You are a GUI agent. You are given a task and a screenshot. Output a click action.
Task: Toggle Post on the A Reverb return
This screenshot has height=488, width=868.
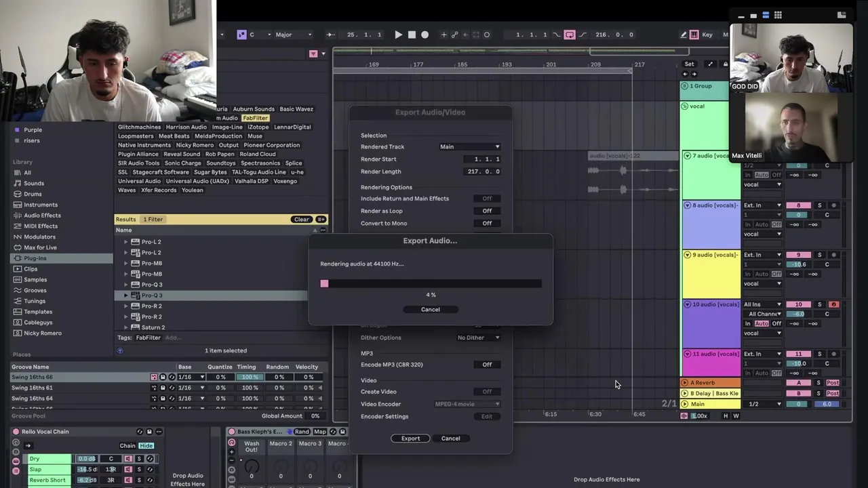[x=833, y=383]
